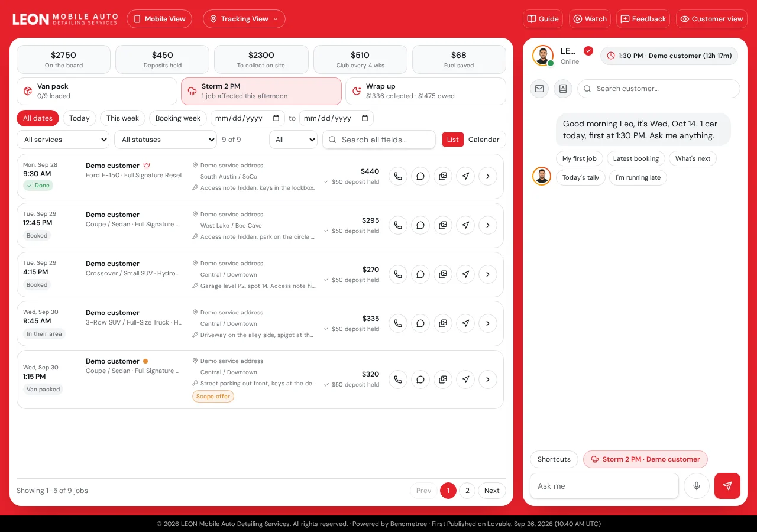The image size is (757, 532).
Task: Open the Storm 2 PM alert card
Action: coord(261,91)
